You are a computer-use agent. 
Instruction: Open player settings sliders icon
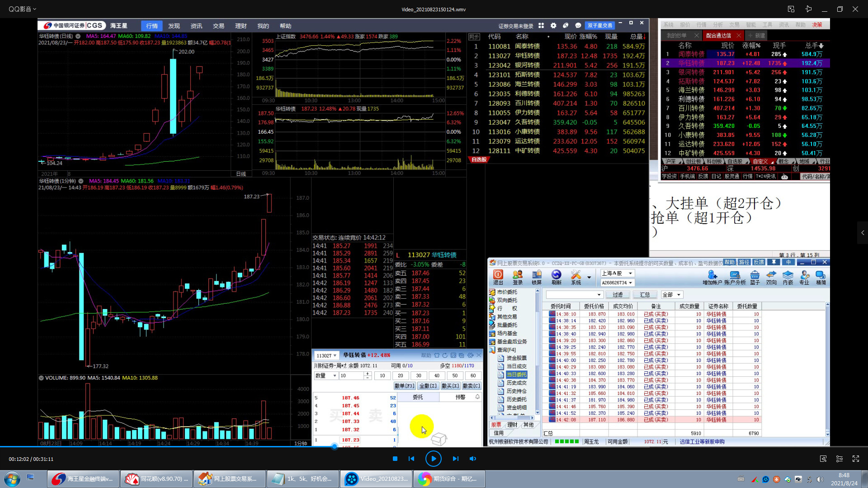tap(840, 459)
